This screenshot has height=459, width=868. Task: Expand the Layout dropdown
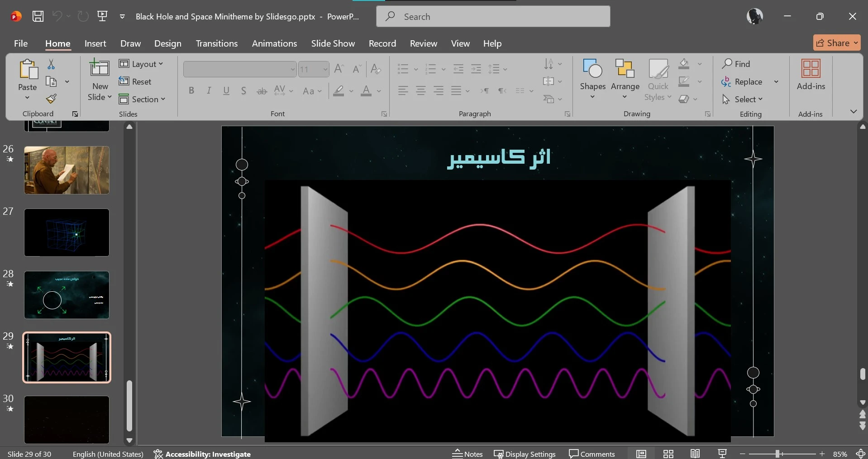coord(141,64)
